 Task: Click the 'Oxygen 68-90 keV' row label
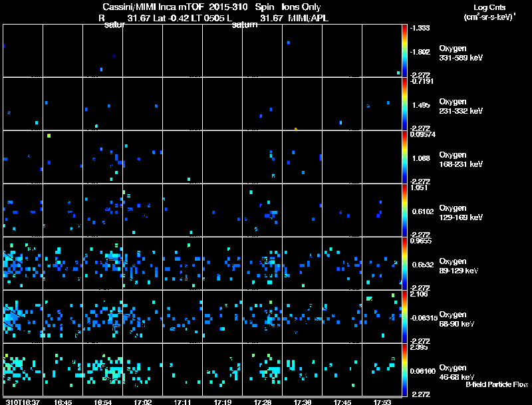tap(457, 319)
